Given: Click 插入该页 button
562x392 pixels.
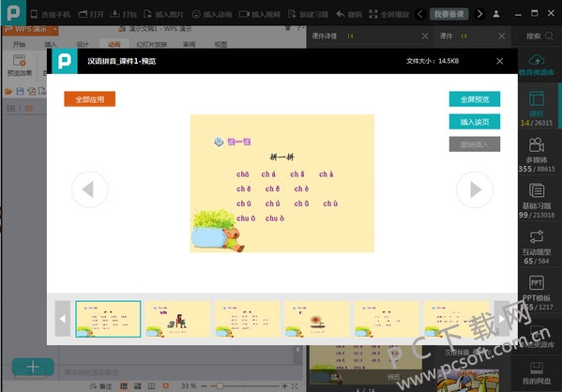Looking at the screenshot, I should point(474,122).
